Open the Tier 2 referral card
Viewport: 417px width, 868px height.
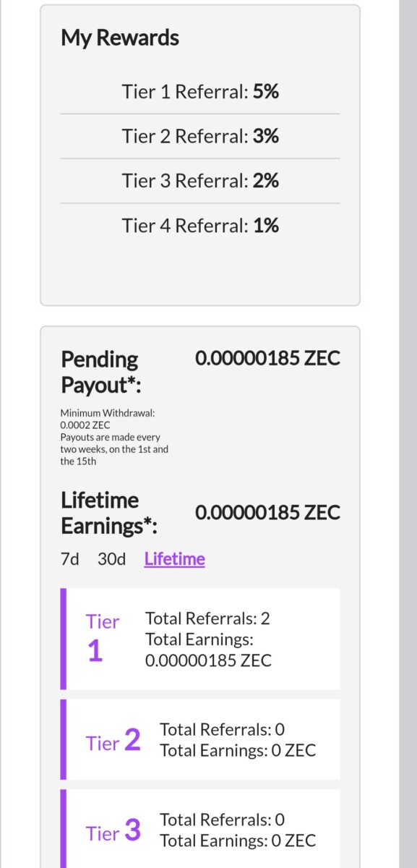click(200, 739)
